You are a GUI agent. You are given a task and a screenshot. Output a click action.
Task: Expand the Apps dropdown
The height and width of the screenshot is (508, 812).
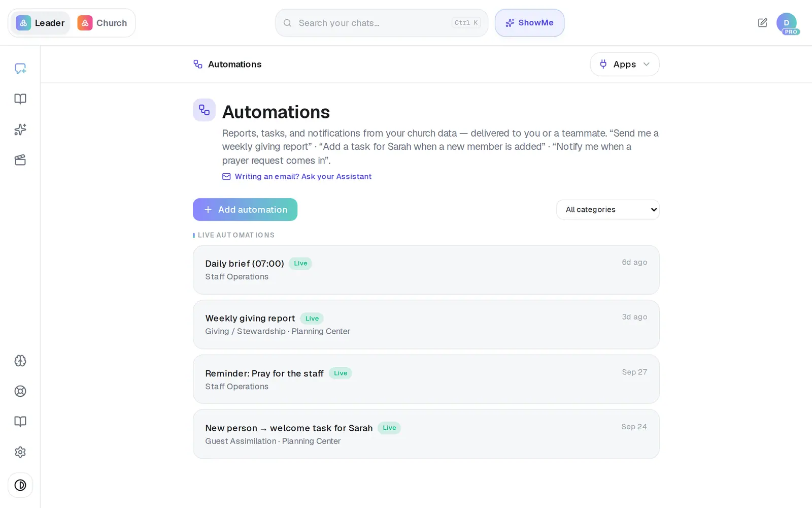tap(624, 64)
